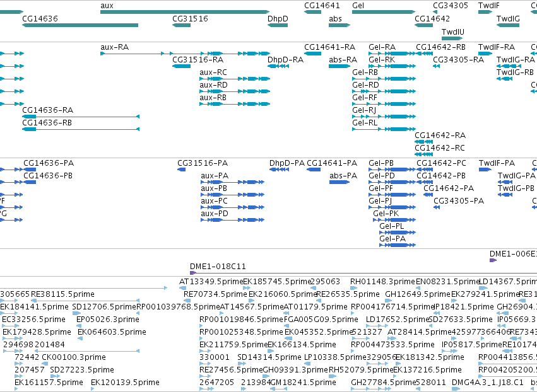This screenshot has height=392, width=537.
Task: Select the Gel-RF transcript
Action: click(x=384, y=104)
